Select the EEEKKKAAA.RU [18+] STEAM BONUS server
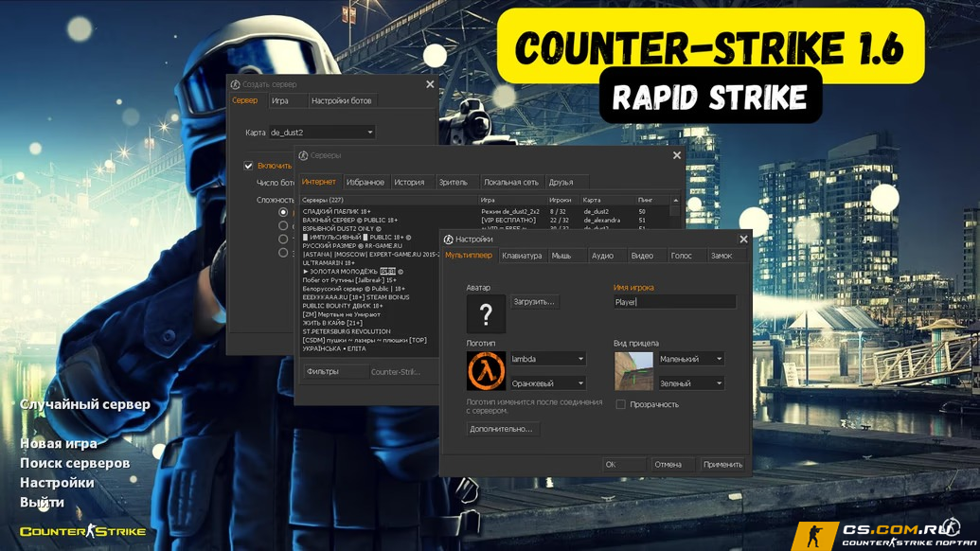The width and height of the screenshot is (980, 551). 370,297
